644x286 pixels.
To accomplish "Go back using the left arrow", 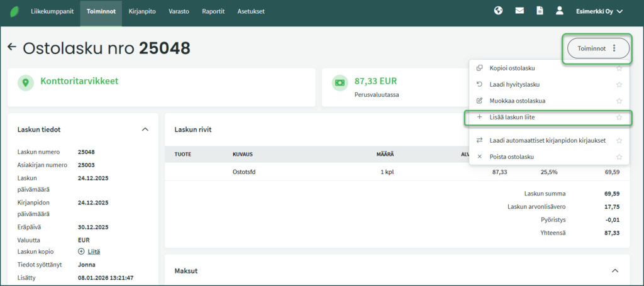I will coord(11,47).
